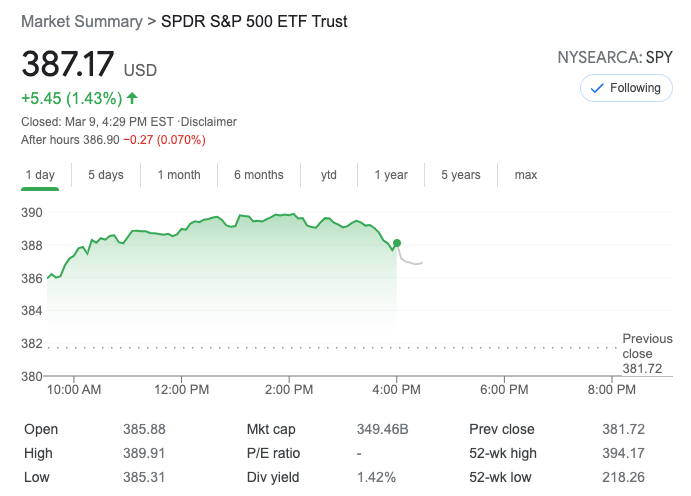Click the SPDR S&P 500 ETF Trust title
691x496 pixels.
pyautogui.click(x=254, y=21)
